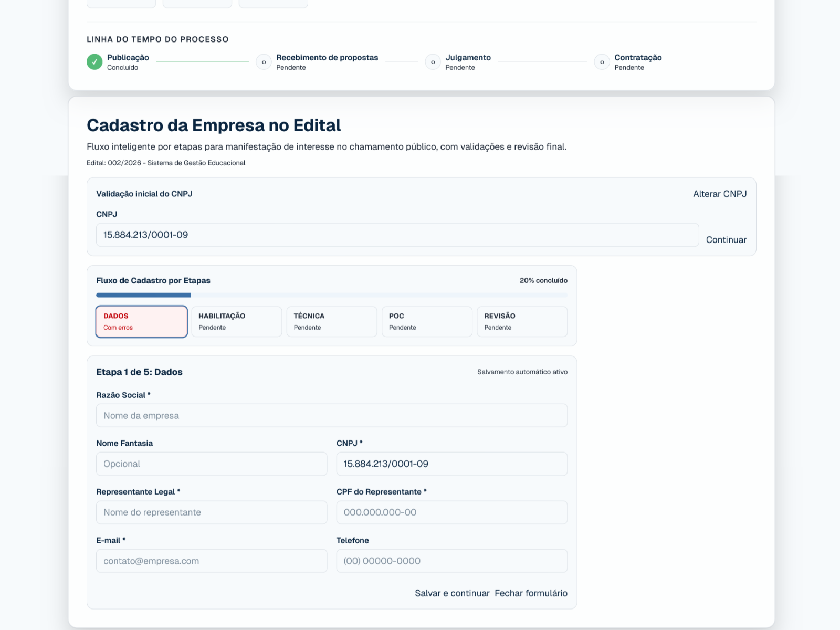Focus the CNPJ validation input field
Viewport: 840px width, 630px height.
pos(397,235)
